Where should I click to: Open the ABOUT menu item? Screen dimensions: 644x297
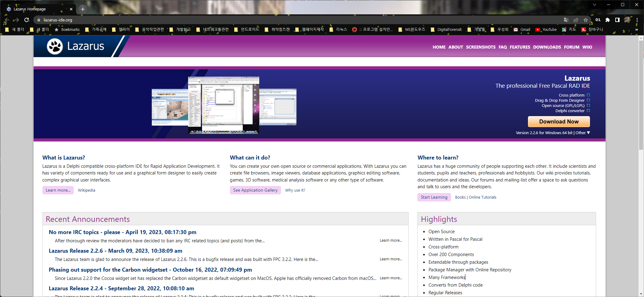point(456,47)
